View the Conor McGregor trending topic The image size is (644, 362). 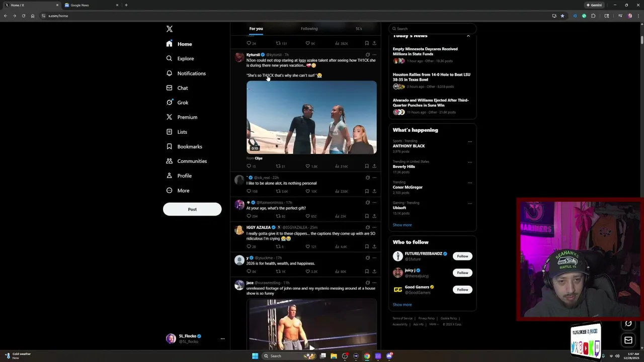coord(408,187)
